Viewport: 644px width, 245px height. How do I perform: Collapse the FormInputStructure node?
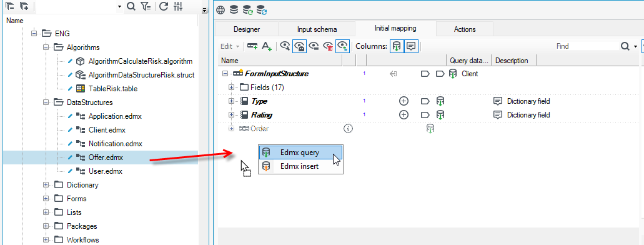coord(225,74)
